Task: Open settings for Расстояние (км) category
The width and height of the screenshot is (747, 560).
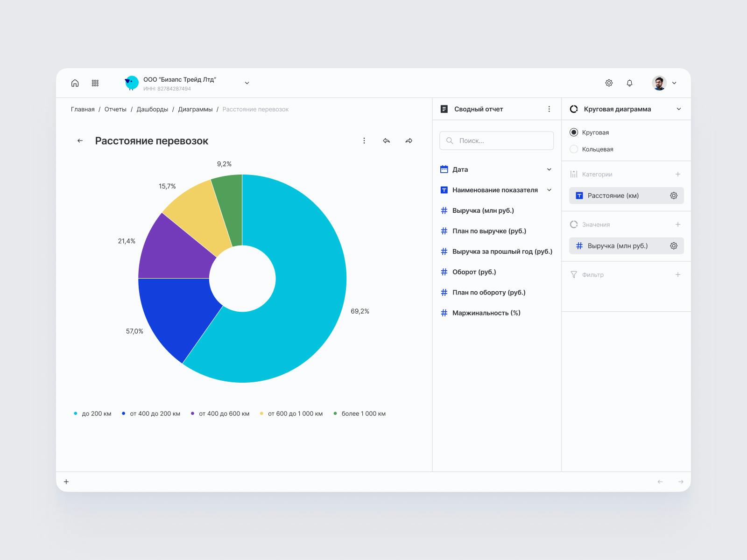Action: tap(674, 196)
